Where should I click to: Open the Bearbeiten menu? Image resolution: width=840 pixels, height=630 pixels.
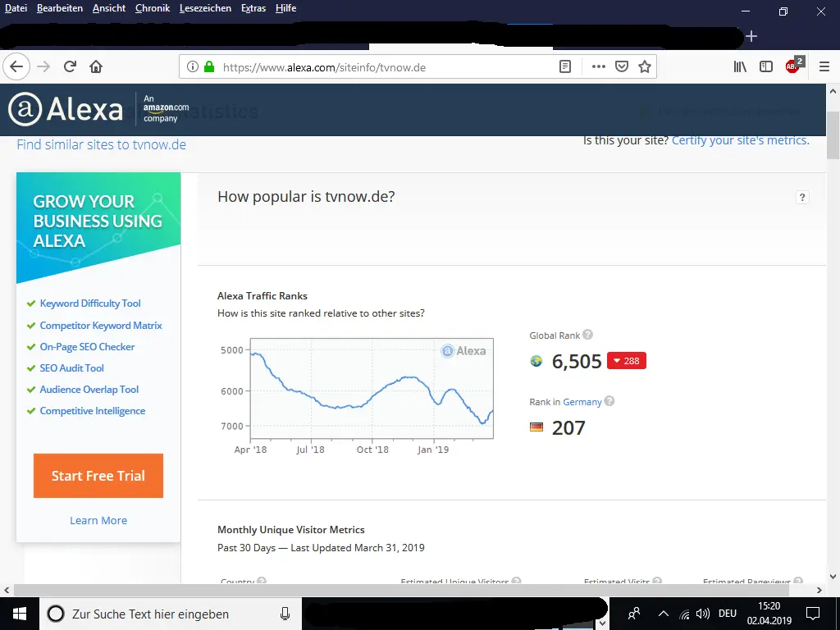[x=59, y=8]
